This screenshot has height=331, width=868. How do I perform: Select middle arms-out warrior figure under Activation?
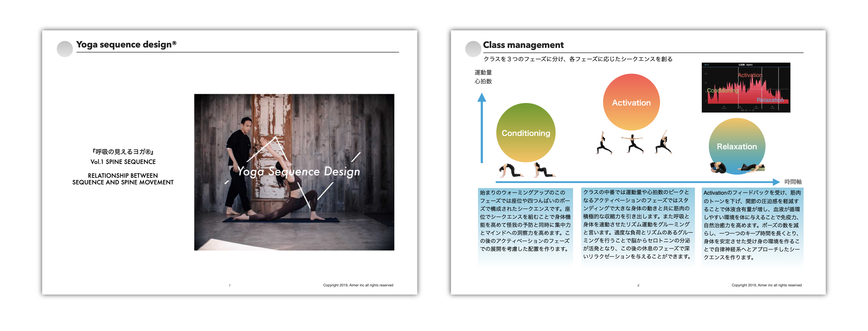point(632,144)
